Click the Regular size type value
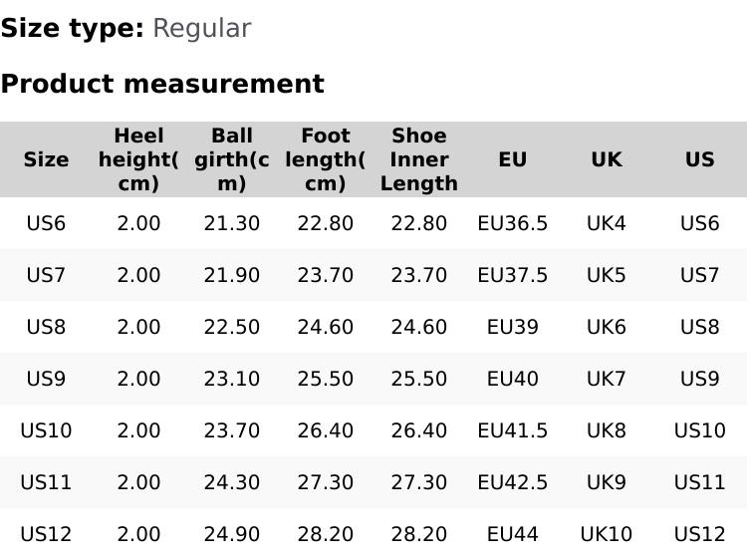Screen dimensions: 747x560 tap(201, 28)
